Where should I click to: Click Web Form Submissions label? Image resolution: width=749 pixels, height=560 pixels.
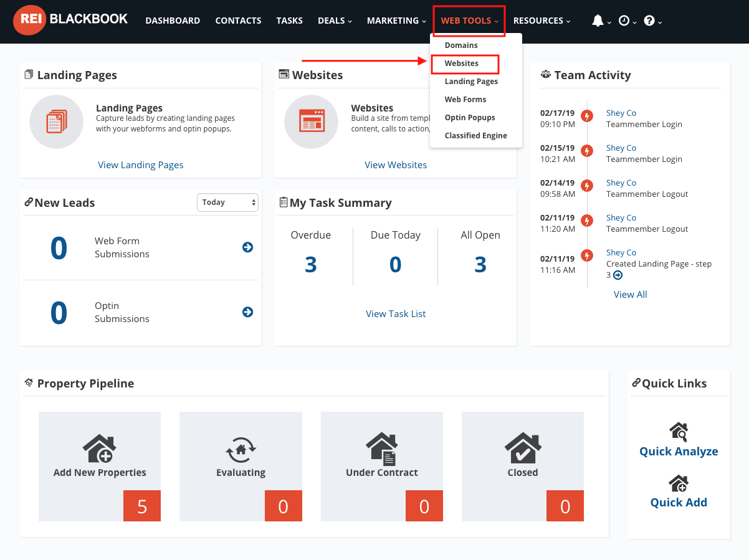pyautogui.click(x=122, y=247)
